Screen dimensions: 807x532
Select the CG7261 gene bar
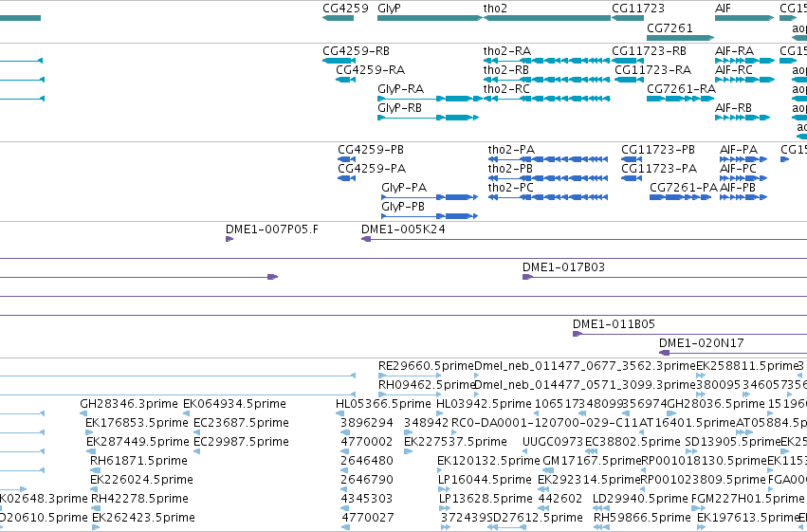(680, 38)
